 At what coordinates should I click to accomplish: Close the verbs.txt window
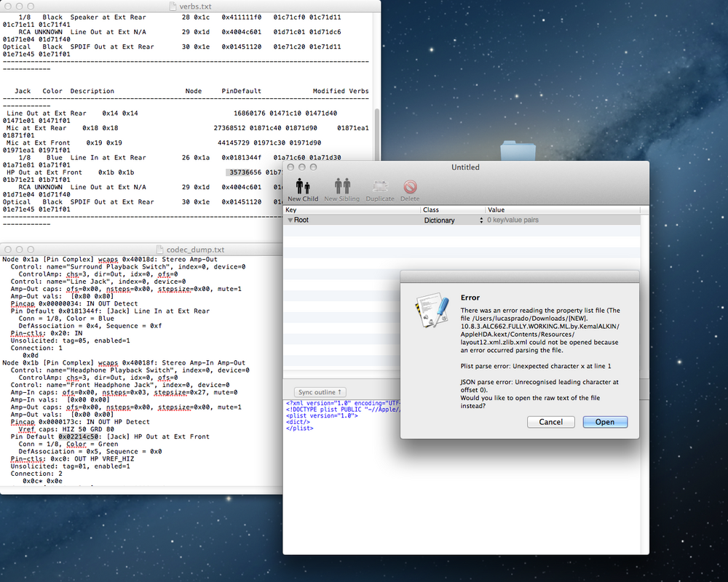[x=9, y=7]
